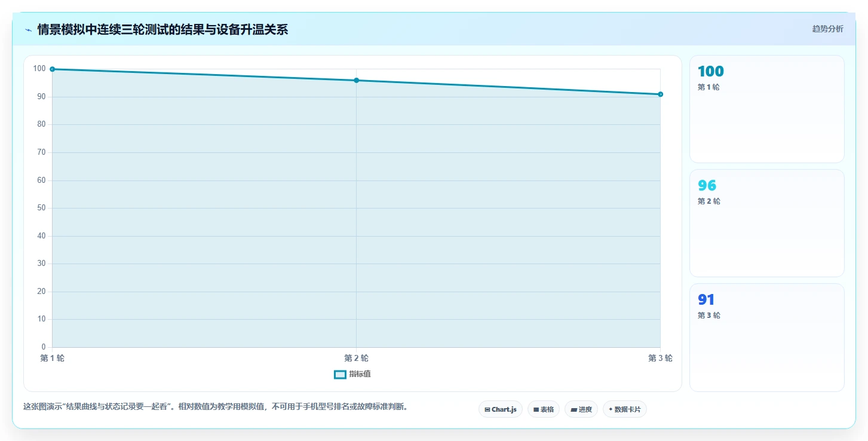This screenshot has width=868, height=441.
Task: Click the 指标值 legend label
Action: [360, 374]
